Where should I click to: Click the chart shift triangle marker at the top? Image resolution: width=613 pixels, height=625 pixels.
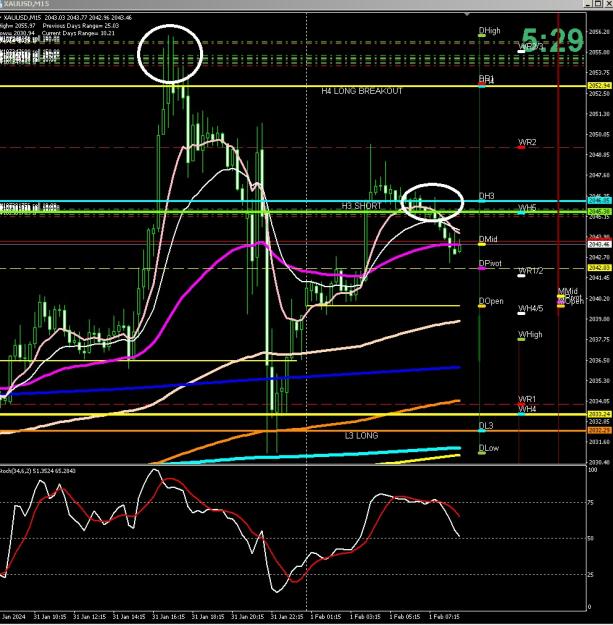pos(467,14)
